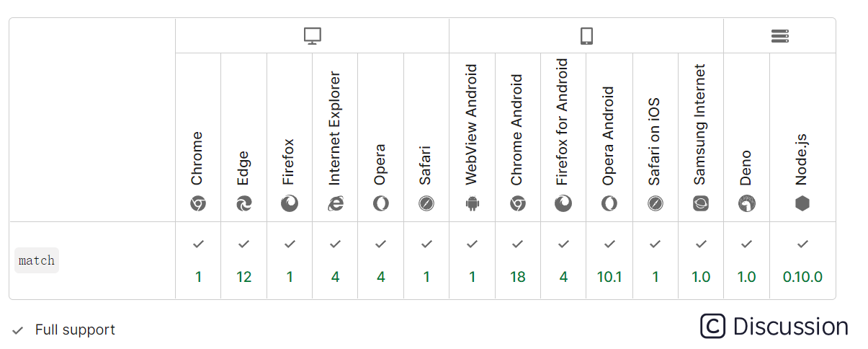Viewport: 868px width, 349px height.
Task: Click the Full support legend checkmark
Action: 18,330
